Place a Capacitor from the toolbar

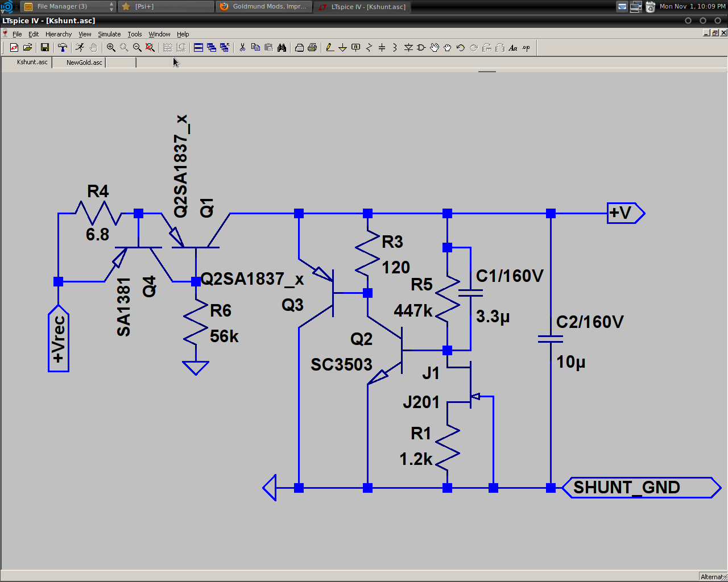pos(382,48)
